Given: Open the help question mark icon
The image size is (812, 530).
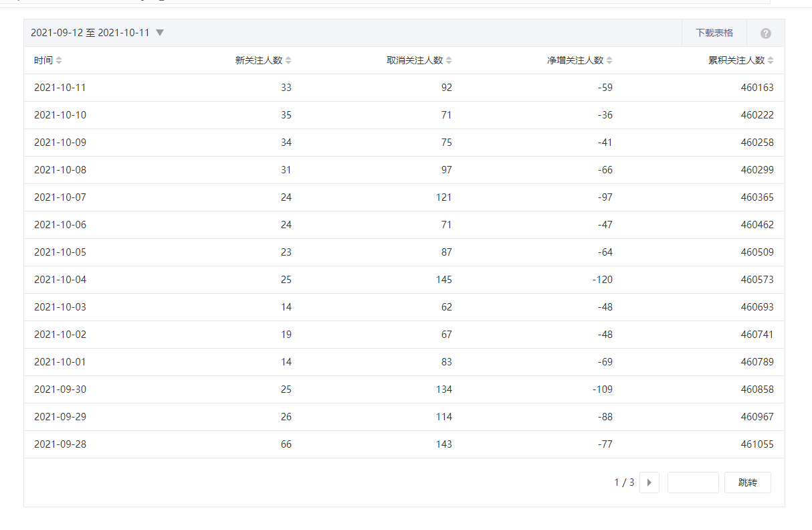Looking at the screenshot, I should 765,33.
